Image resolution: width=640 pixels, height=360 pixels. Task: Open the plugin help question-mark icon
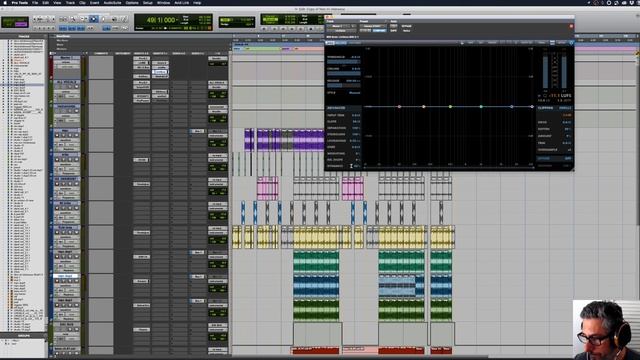tap(571, 43)
